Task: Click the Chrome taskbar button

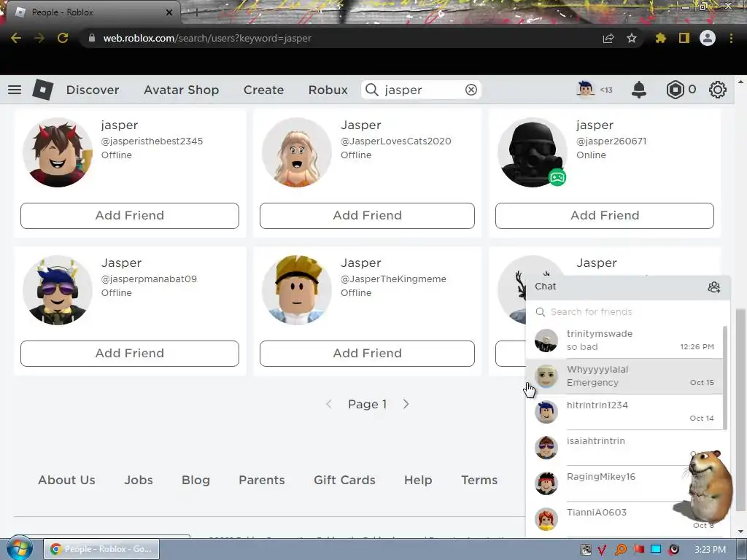Action: [101, 549]
